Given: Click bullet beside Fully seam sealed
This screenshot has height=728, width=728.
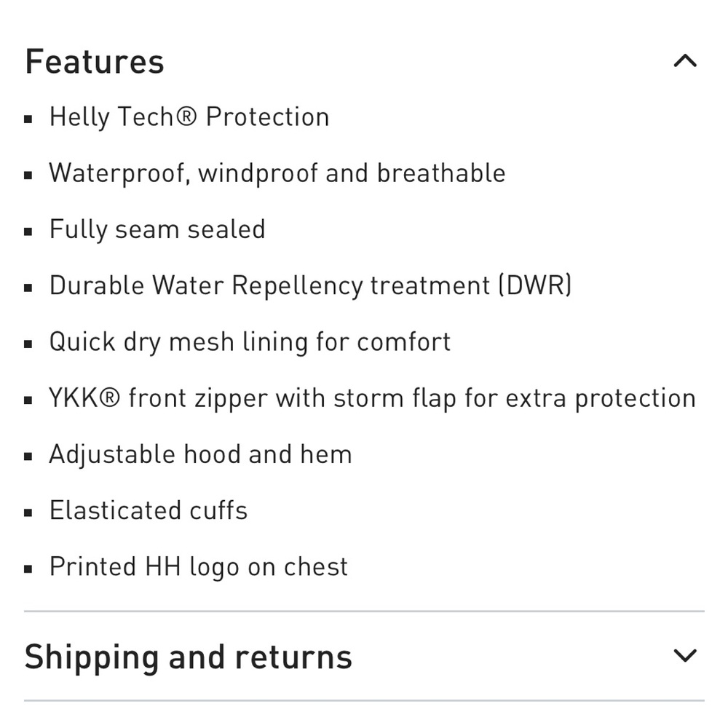Looking at the screenshot, I should coord(28,232).
